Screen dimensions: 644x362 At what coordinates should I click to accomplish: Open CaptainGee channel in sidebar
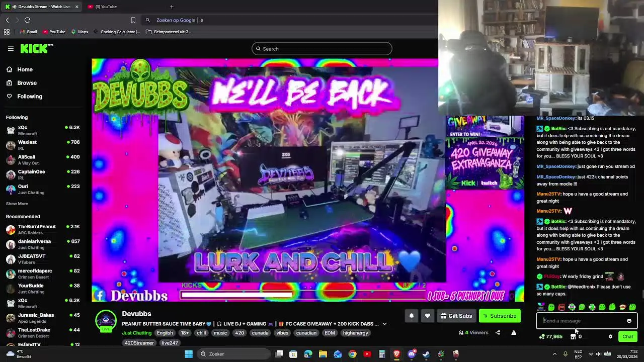pos(43,174)
